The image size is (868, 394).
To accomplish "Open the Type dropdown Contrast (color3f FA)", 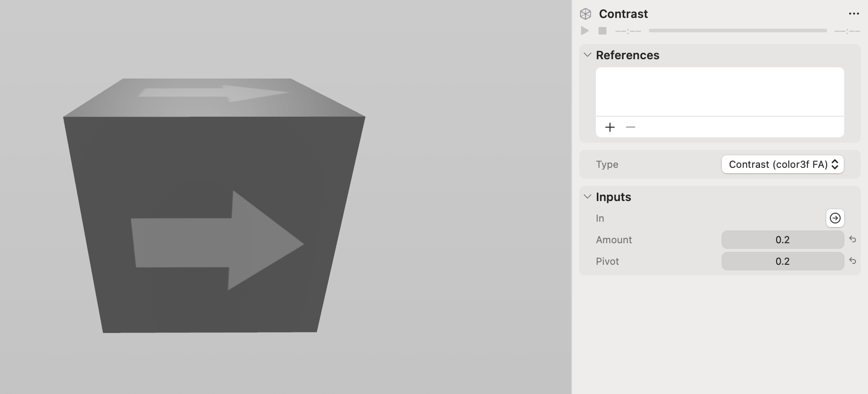I will click(x=783, y=164).
